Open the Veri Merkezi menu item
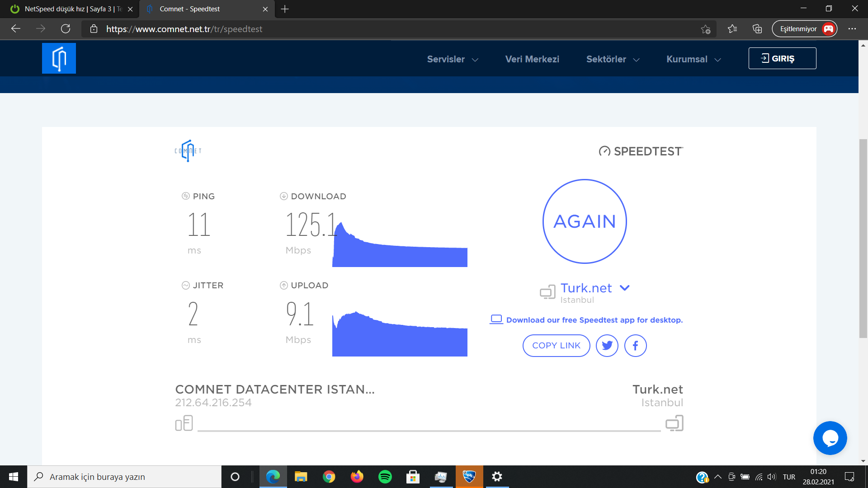The height and width of the screenshot is (488, 868). coord(532,59)
